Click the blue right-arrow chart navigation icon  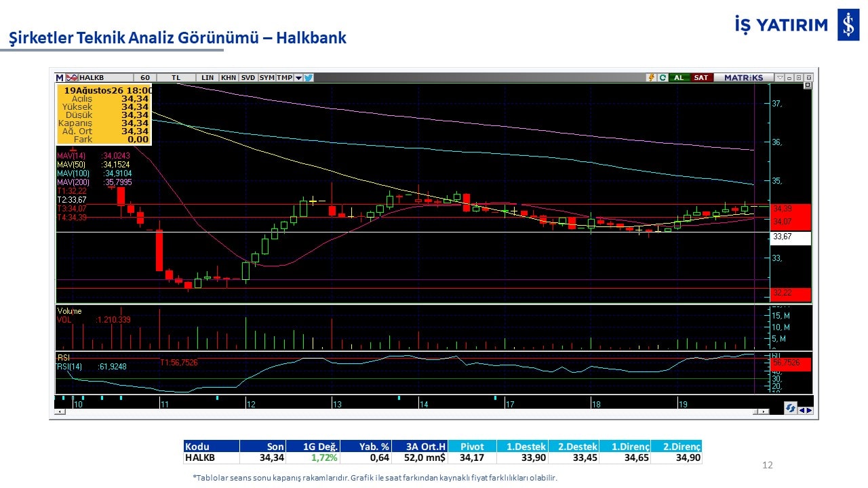pyautogui.click(x=809, y=409)
